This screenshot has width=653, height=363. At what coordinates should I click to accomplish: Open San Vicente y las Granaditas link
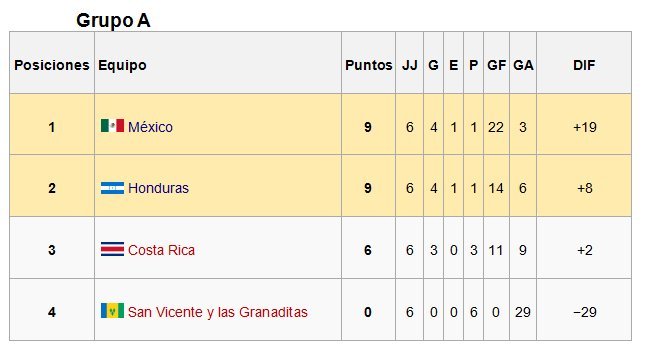pos(217,312)
